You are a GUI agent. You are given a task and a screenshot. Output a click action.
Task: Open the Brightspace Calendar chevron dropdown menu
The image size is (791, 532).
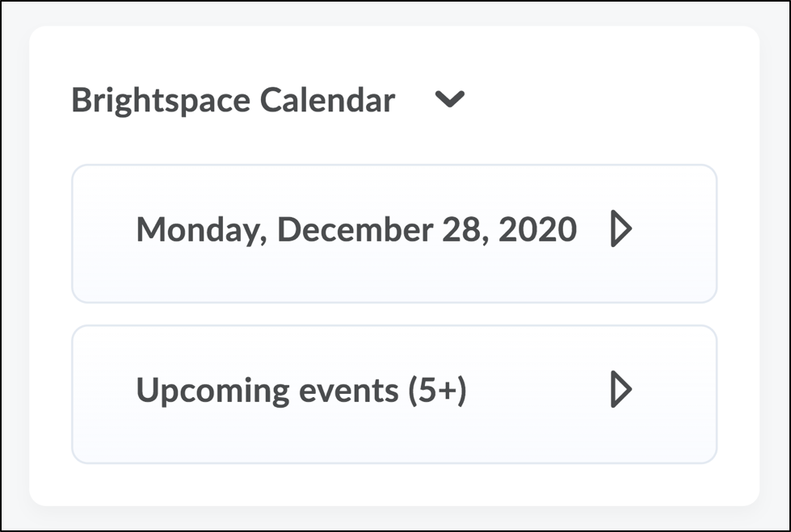tap(449, 99)
